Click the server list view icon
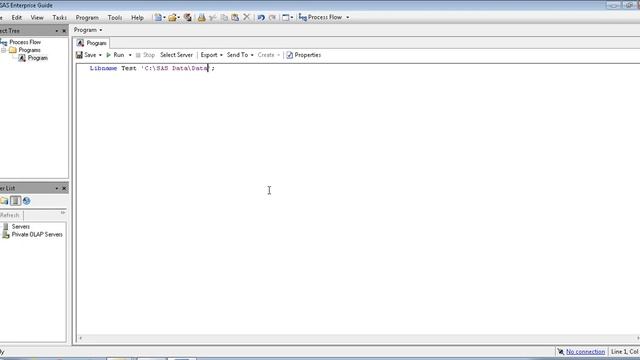Viewport: 640px width, 360px height. click(x=16, y=201)
